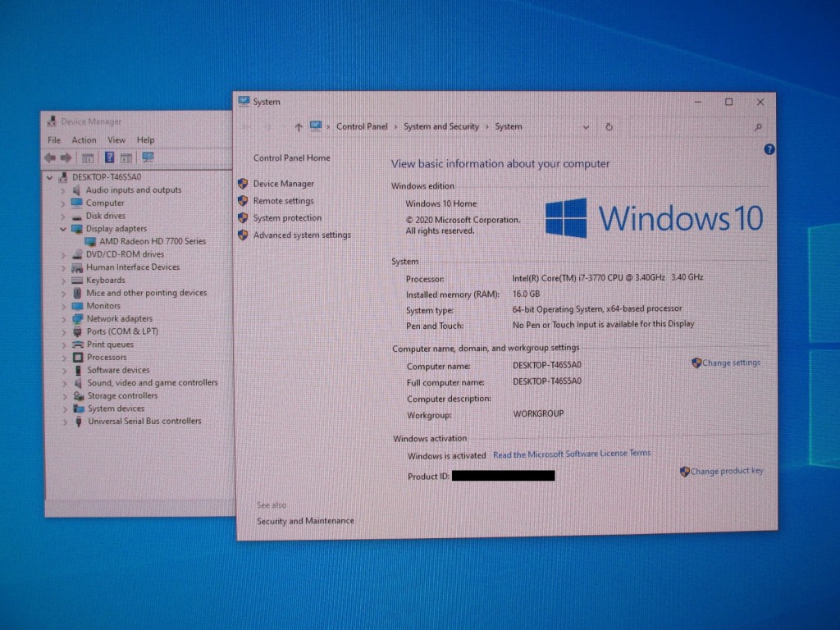This screenshot has height=630, width=840.
Task: Expand the System devices category
Action: (x=65, y=409)
